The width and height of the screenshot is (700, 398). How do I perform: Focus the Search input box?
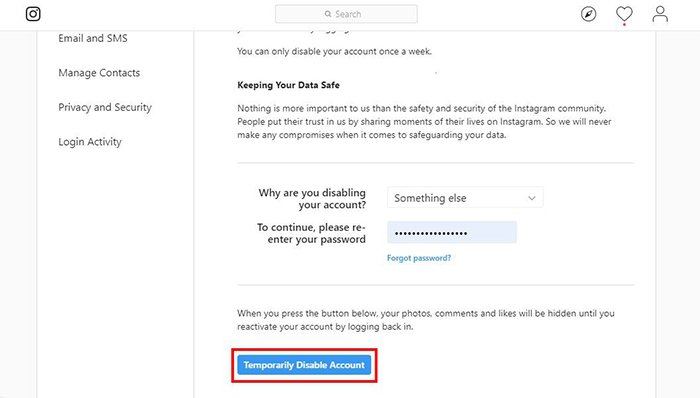346,14
